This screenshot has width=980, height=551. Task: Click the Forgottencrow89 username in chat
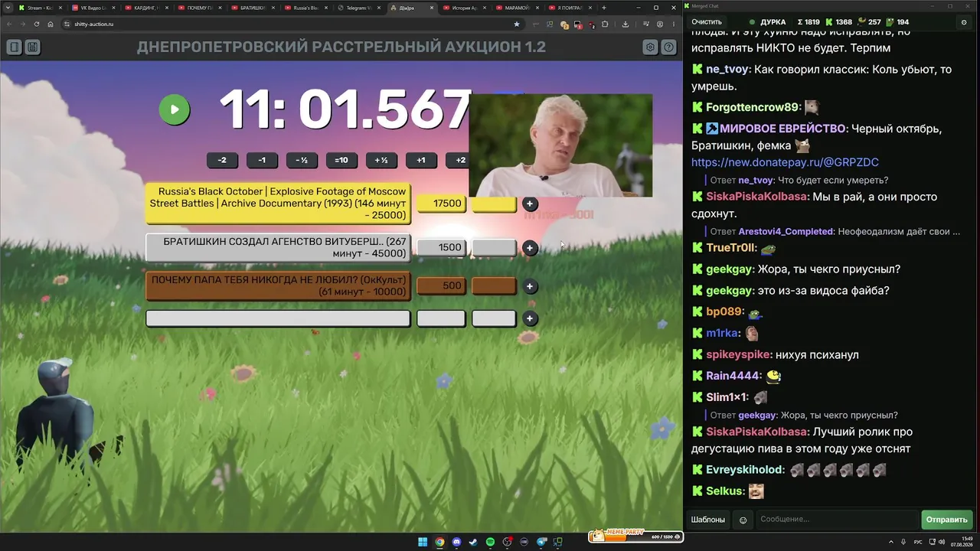pos(753,107)
